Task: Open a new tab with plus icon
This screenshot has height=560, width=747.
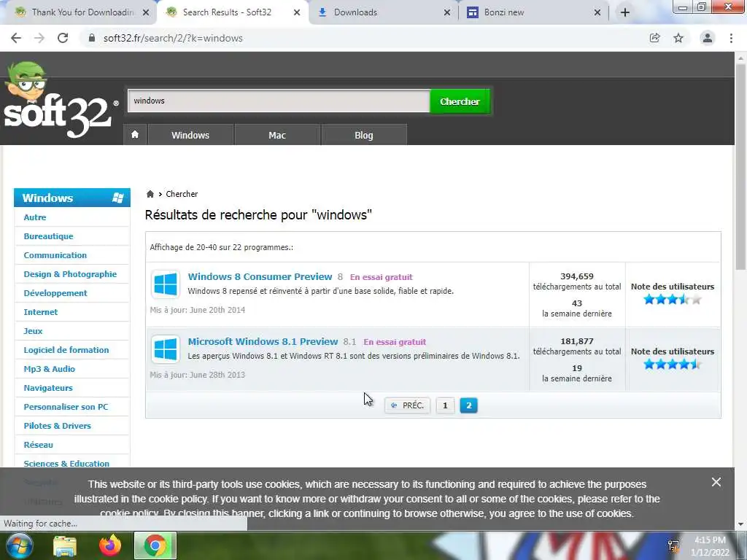Action: coord(625,12)
